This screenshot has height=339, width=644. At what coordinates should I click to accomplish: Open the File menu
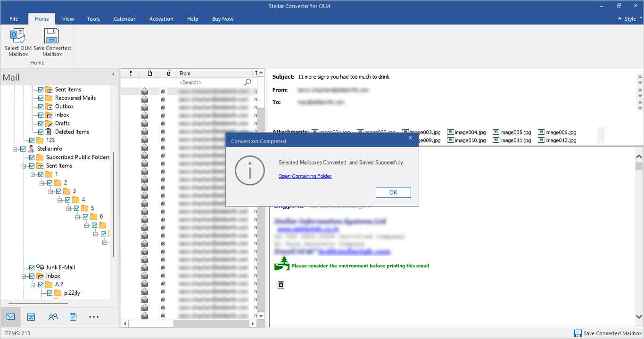[14, 19]
